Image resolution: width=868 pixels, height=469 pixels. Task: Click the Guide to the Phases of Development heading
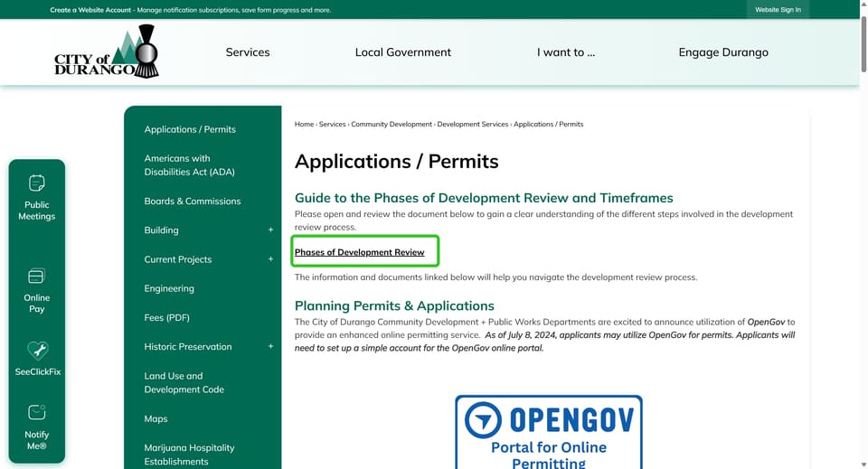click(x=484, y=198)
